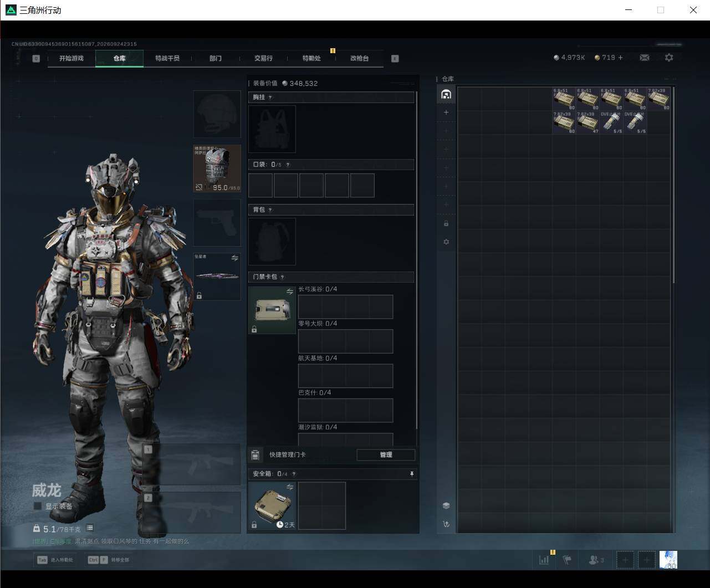The image size is (710, 588).
Task: Select the empty helmet slot
Action: coord(217,114)
